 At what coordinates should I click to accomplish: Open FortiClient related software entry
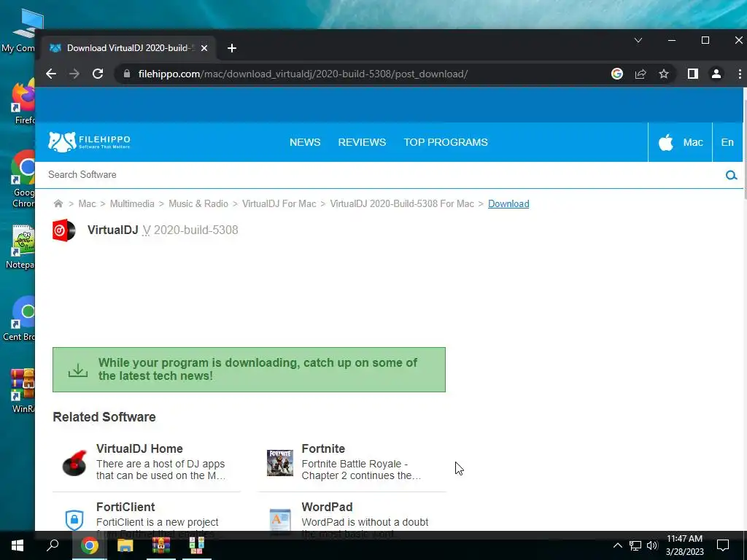pyautogui.click(x=125, y=507)
